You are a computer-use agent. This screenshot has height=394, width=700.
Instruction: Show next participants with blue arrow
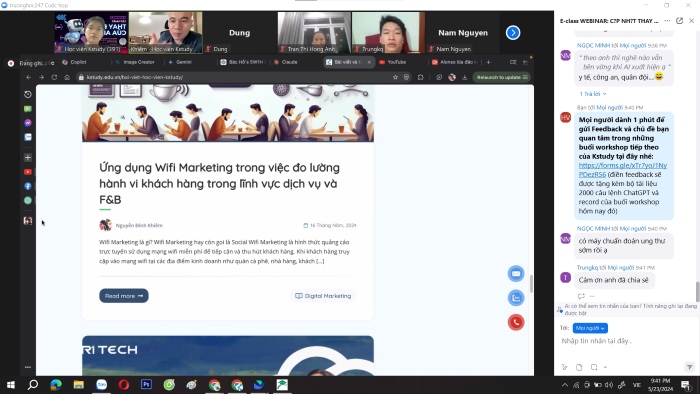pos(513,33)
